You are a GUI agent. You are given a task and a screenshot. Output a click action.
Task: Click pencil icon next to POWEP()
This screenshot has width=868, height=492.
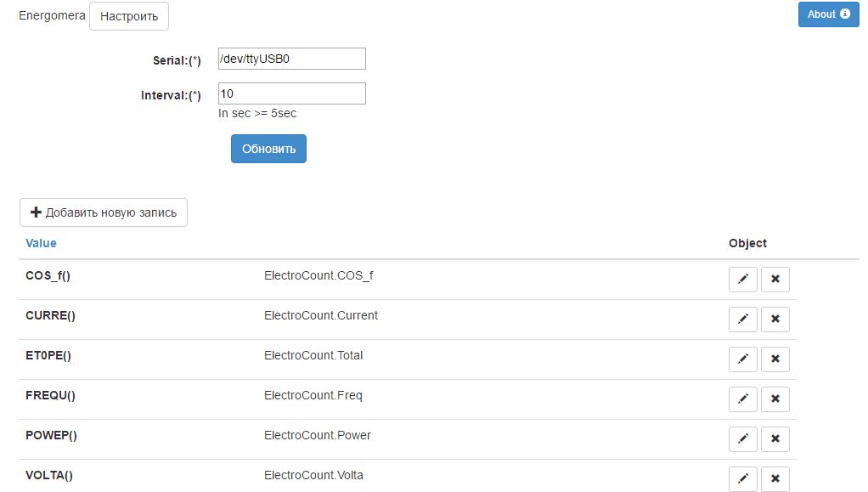(x=742, y=439)
